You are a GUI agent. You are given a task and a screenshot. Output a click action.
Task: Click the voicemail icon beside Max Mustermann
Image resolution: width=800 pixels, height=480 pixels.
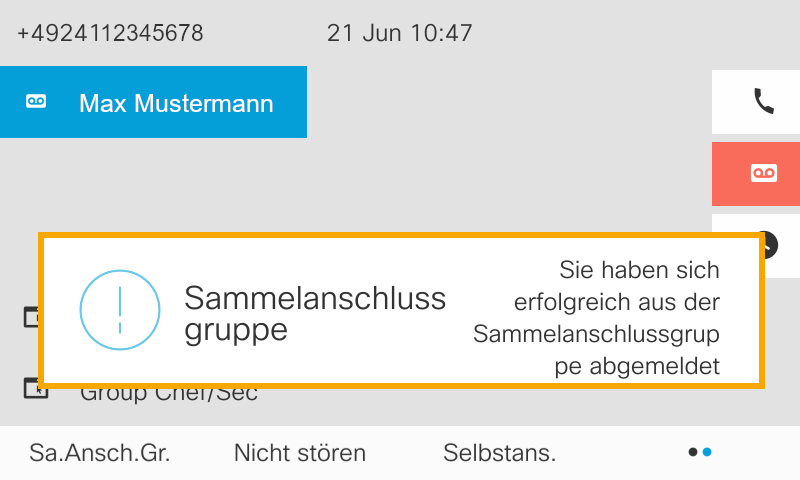coord(36,102)
